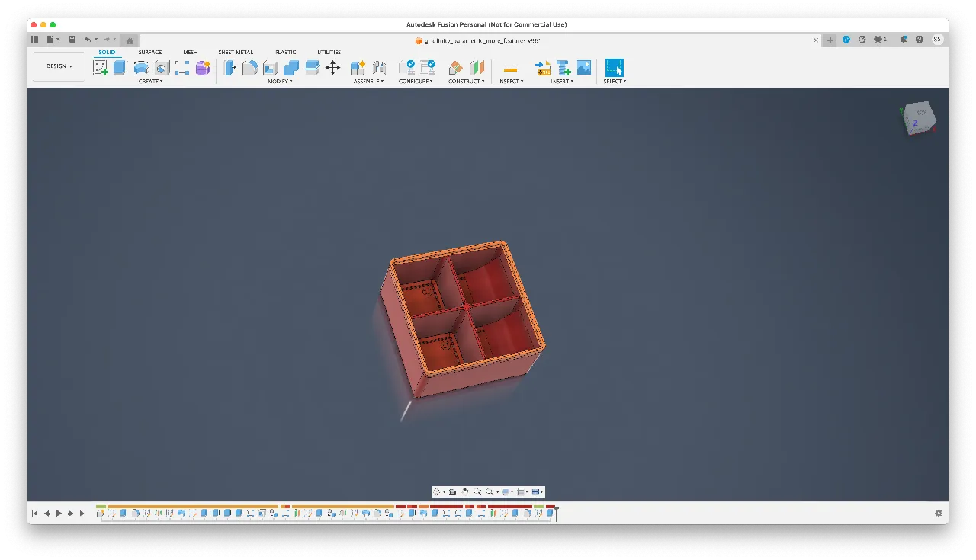The width and height of the screenshot is (976, 560).
Task: Select the Revolve tool
Action: tap(142, 67)
